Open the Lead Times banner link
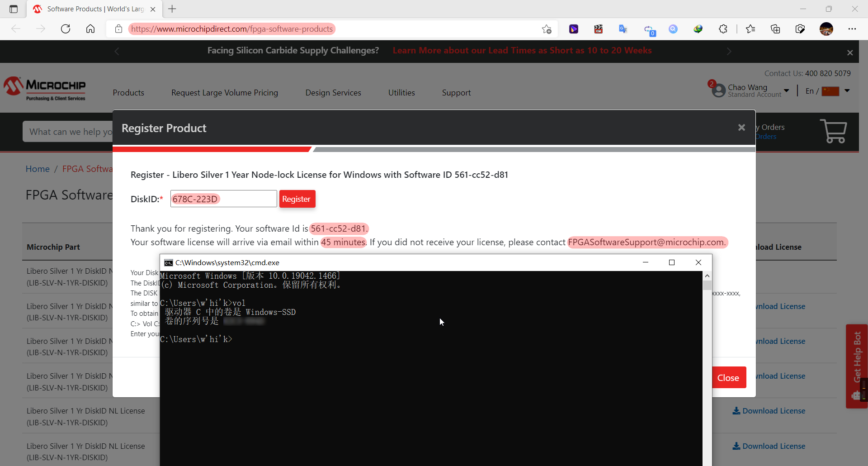This screenshot has height=466, width=868. pos(522,50)
